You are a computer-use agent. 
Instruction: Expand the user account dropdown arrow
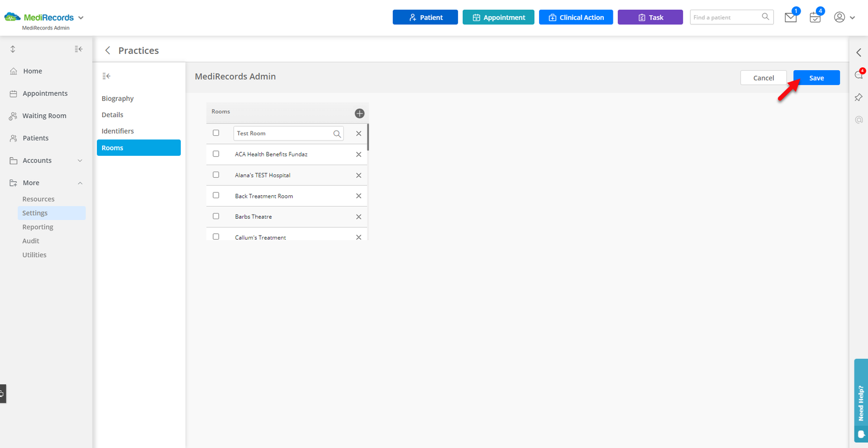tap(852, 18)
